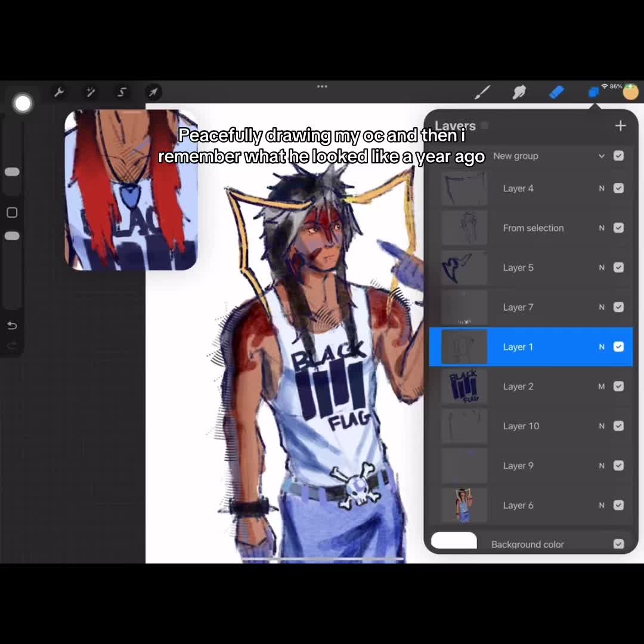Tap the square modify button in sidebar
The image size is (644, 644).
tap(12, 212)
